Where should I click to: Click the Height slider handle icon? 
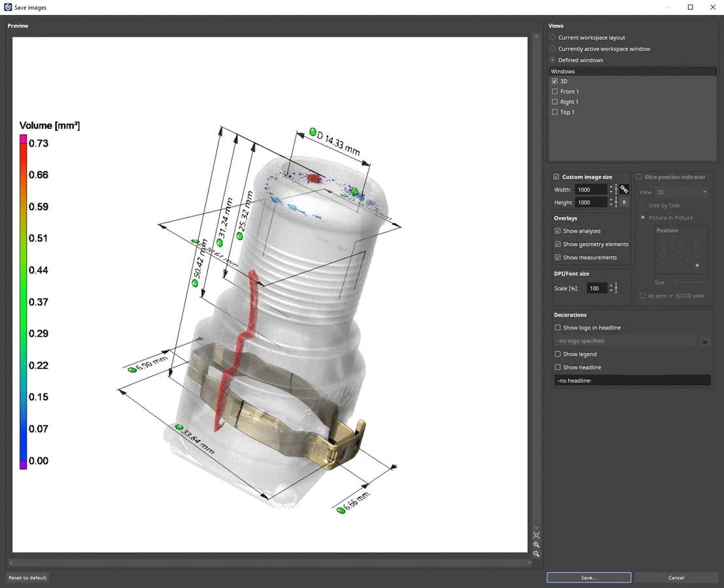(x=616, y=202)
